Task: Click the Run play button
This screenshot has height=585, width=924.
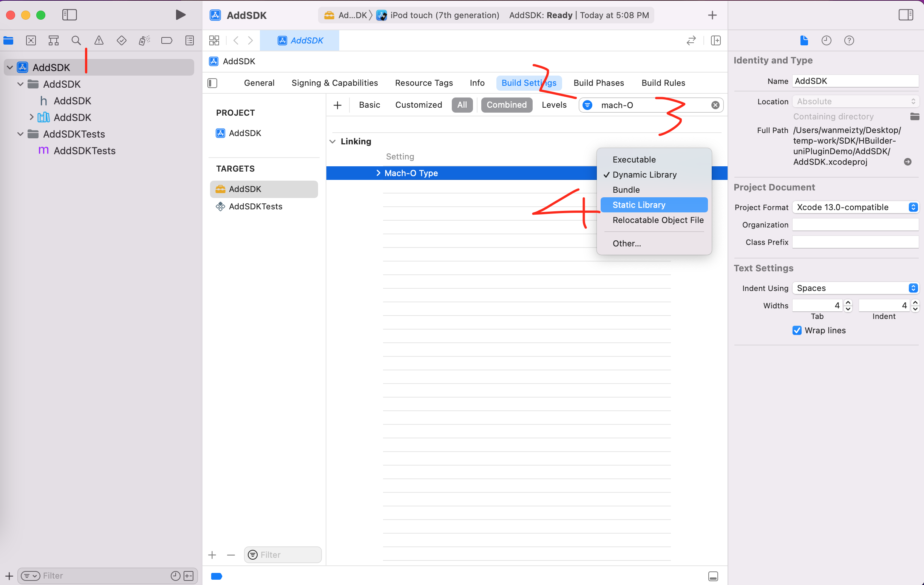Action: [x=180, y=15]
